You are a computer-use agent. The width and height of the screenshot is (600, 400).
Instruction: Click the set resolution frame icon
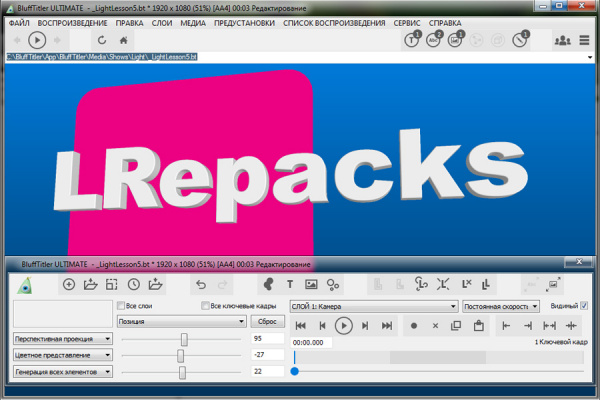point(112,284)
